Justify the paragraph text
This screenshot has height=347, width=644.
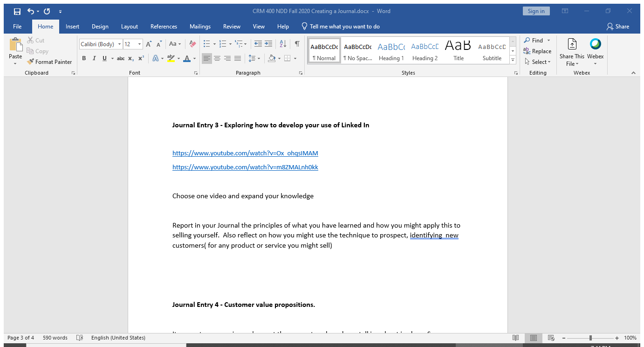pyautogui.click(x=238, y=58)
